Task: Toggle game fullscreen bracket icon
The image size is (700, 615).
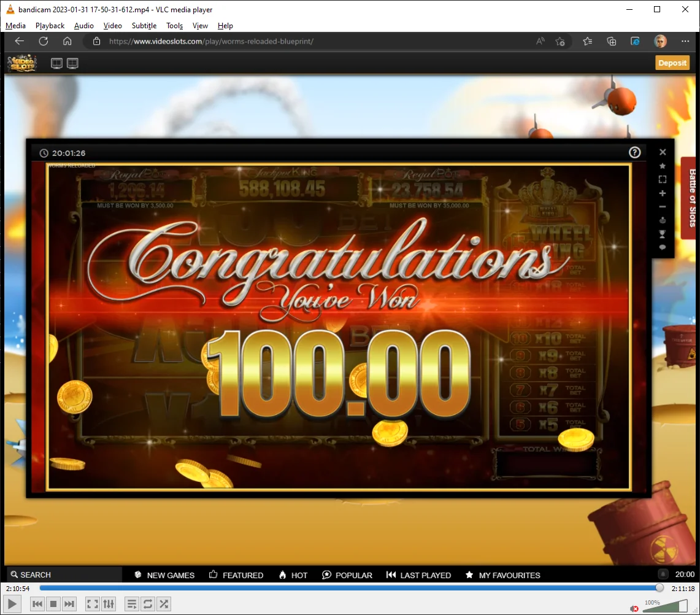Action: click(x=663, y=180)
